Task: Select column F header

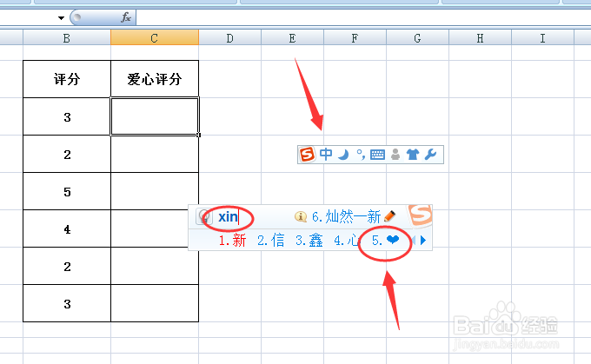Action: (355, 38)
